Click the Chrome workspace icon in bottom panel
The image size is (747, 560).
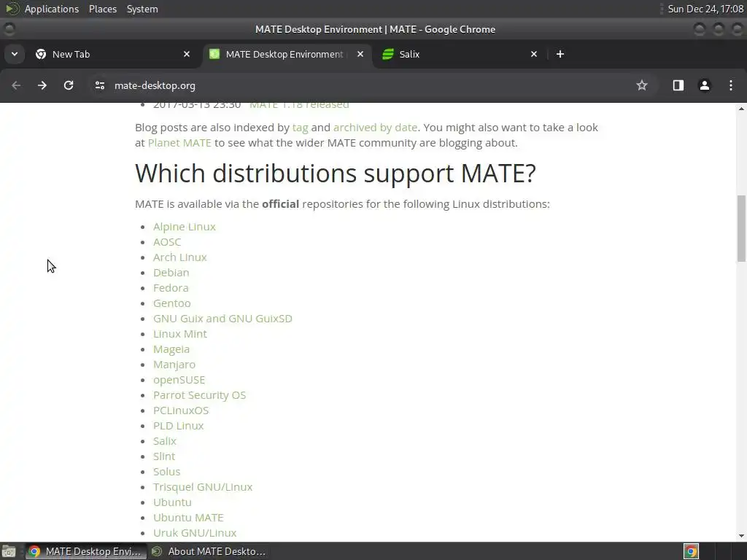(x=692, y=551)
